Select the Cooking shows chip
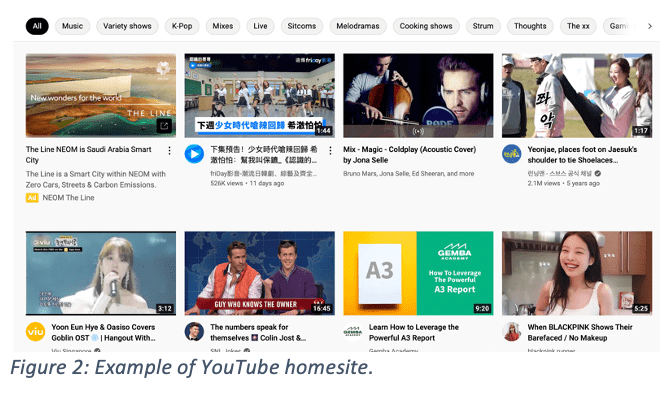The width and height of the screenshot is (672, 402). pyautogui.click(x=427, y=26)
